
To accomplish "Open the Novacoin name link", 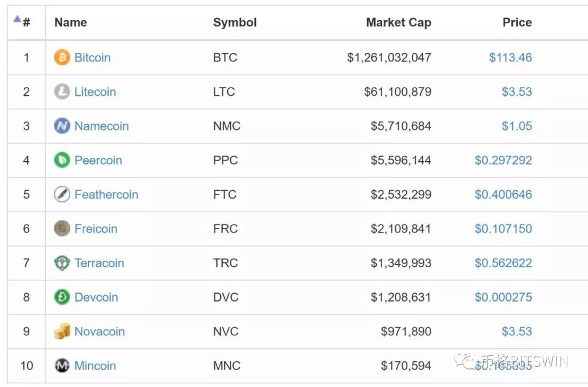I will click(x=100, y=331).
